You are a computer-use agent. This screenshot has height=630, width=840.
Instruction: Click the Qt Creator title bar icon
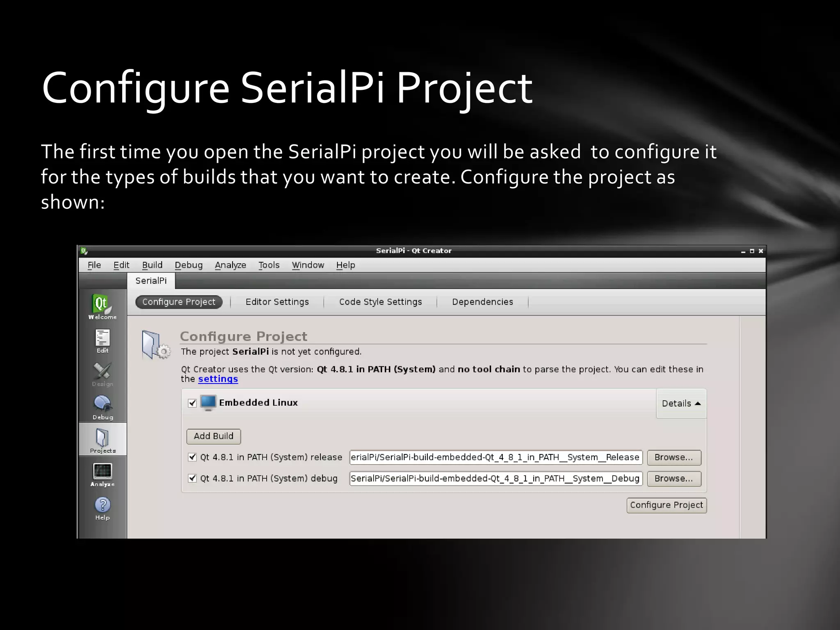pos(84,251)
